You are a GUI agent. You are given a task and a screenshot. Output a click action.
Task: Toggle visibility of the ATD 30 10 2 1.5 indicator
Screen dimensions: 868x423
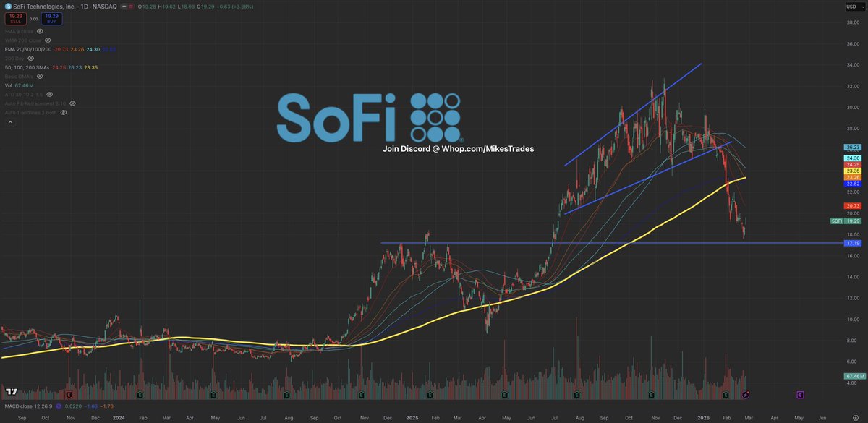coord(51,95)
